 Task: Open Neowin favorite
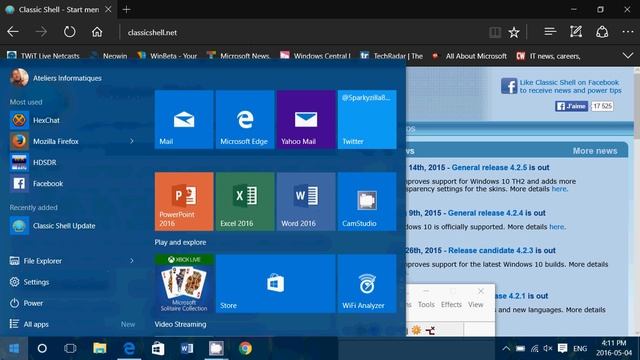pyautogui.click(x=109, y=56)
